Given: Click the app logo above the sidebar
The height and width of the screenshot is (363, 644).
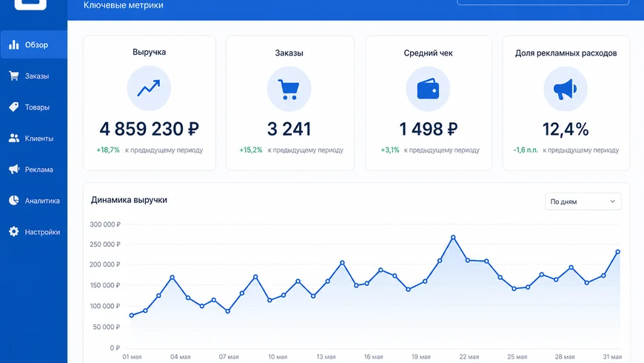Looking at the screenshot, I should coord(30,4).
